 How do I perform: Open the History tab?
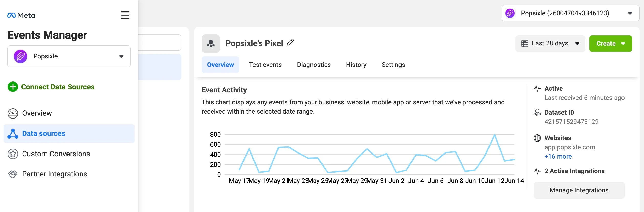356,65
